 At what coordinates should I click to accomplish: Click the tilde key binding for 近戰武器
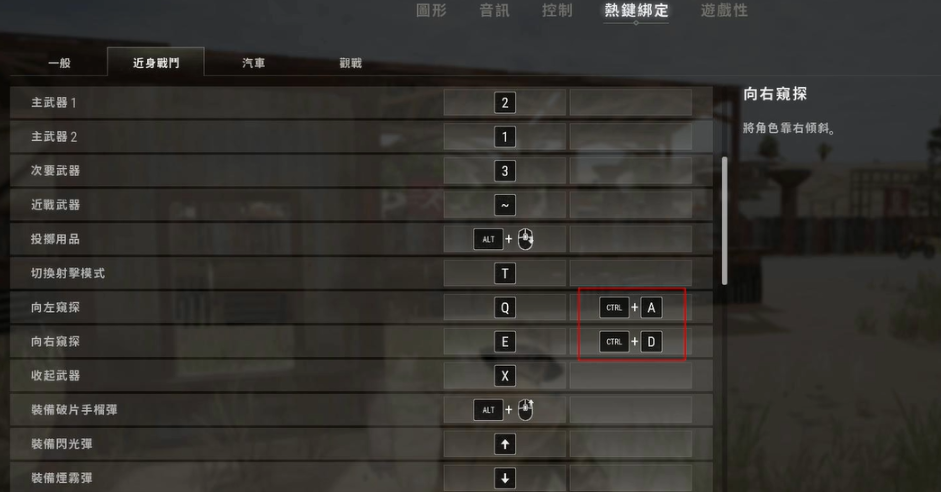[x=505, y=205]
